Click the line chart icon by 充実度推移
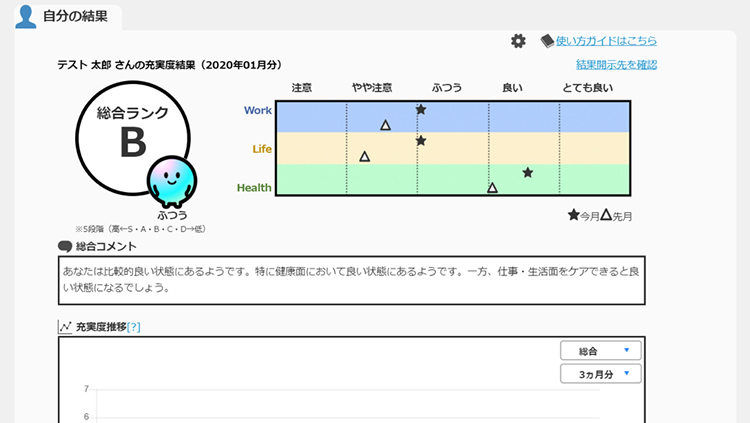750x423 pixels. [65, 327]
